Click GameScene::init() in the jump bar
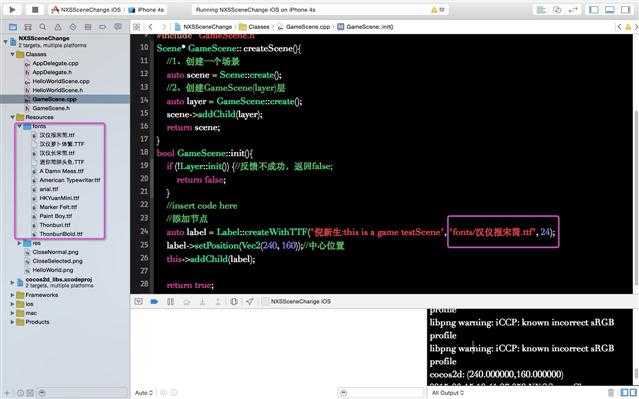This screenshot has width=639, height=399. click(x=365, y=27)
